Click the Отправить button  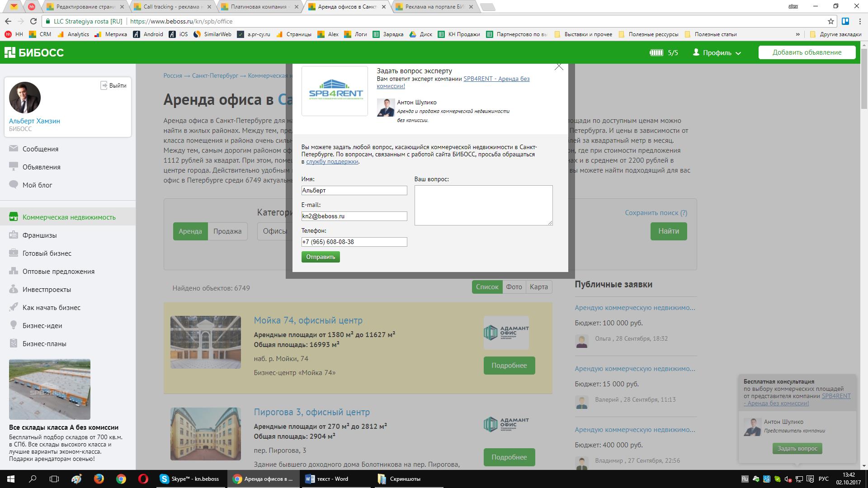click(321, 257)
